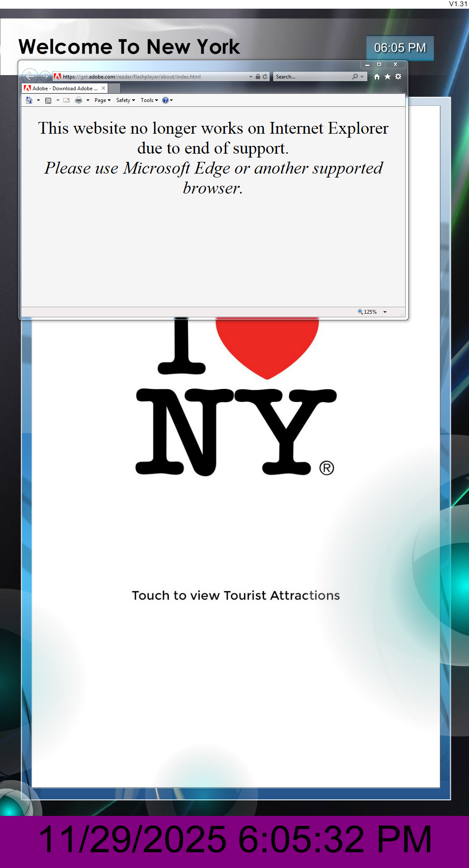Click the browser Forward arrow button
The image size is (469, 868).
(x=45, y=76)
